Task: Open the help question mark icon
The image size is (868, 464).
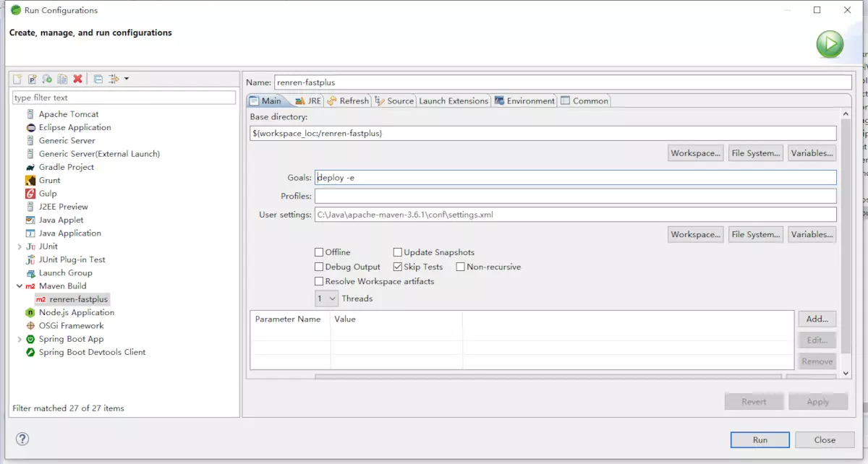Action: (x=22, y=439)
